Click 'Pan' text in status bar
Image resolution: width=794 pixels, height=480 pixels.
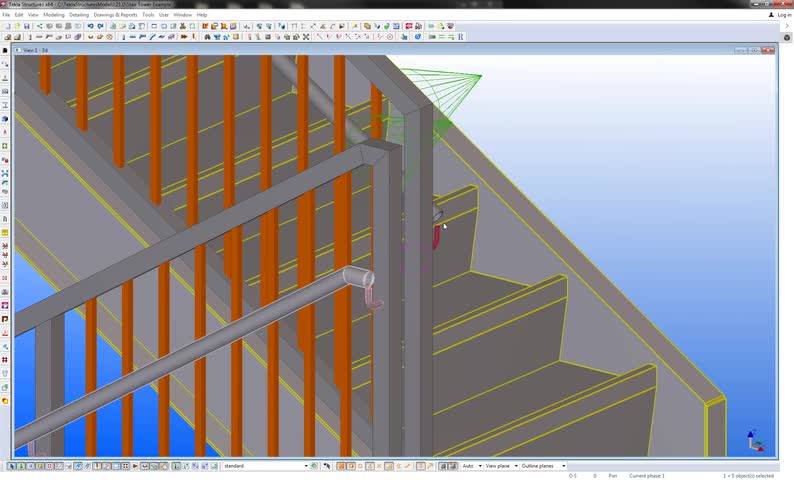point(613,476)
